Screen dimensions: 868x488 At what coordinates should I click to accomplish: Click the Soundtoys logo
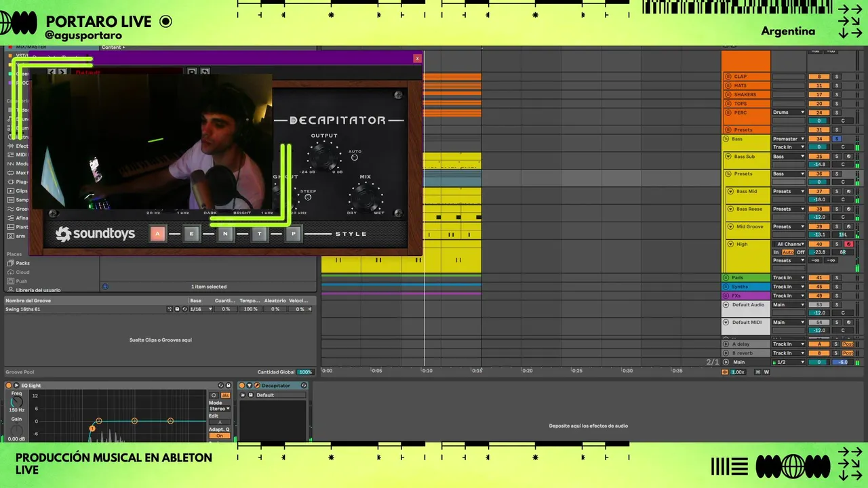[x=95, y=234]
